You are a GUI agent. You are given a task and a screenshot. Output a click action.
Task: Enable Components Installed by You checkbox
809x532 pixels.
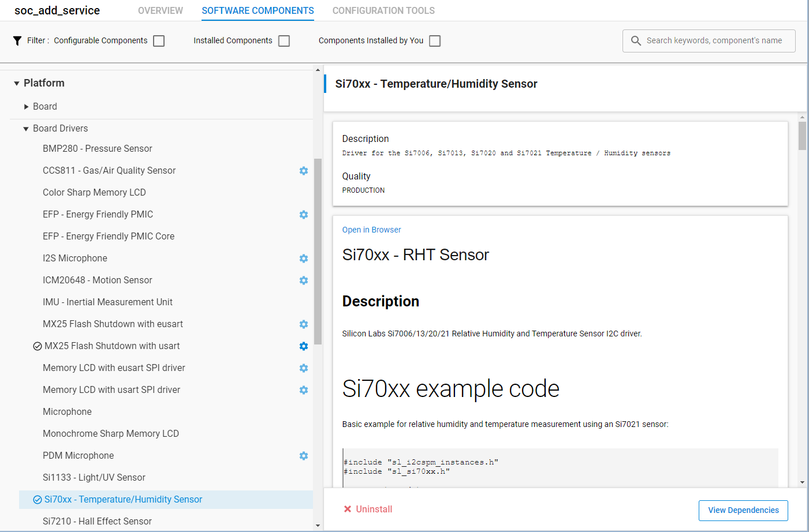pyautogui.click(x=435, y=41)
